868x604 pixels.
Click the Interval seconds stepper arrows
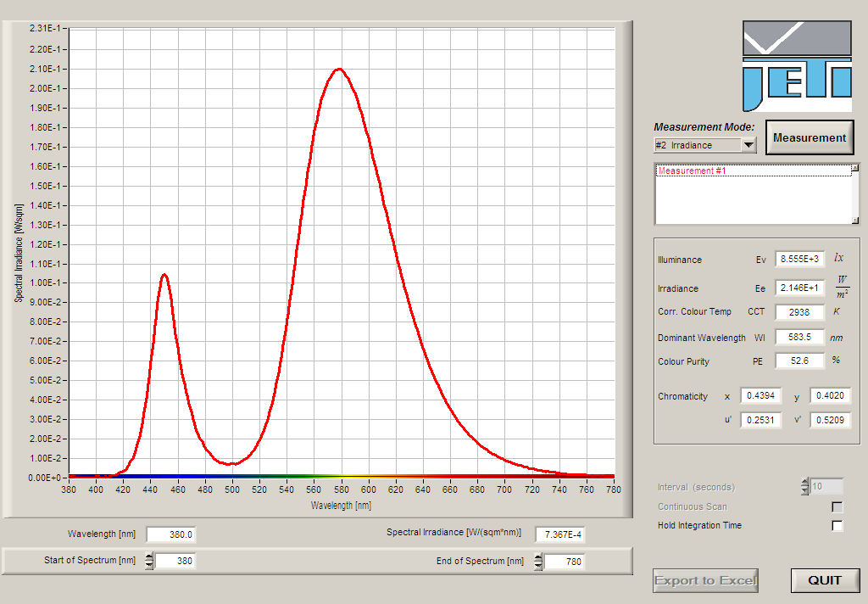point(804,487)
